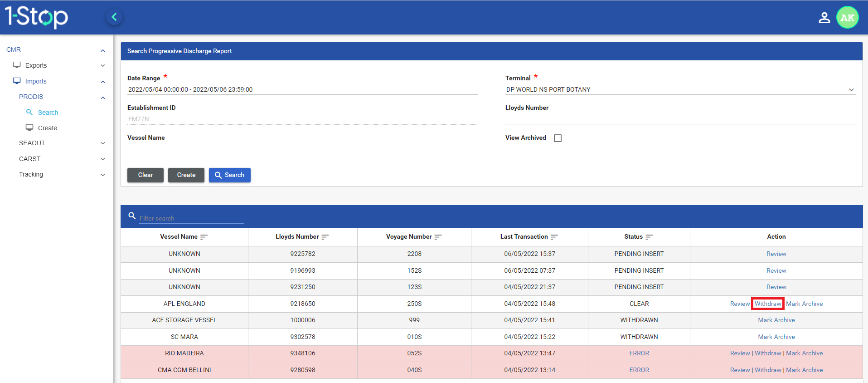Viewport: 868px width, 383px height.
Task: Collapse sidebar with the back arrow button
Action: click(114, 17)
